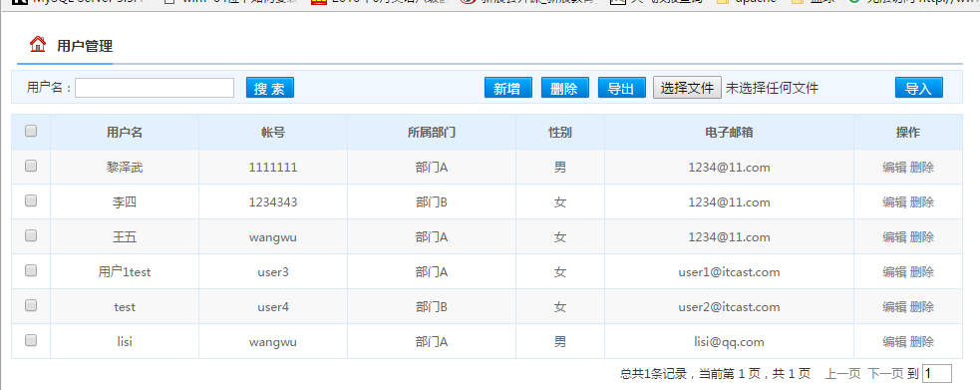Click 删除 in the lisi row

coord(922,342)
